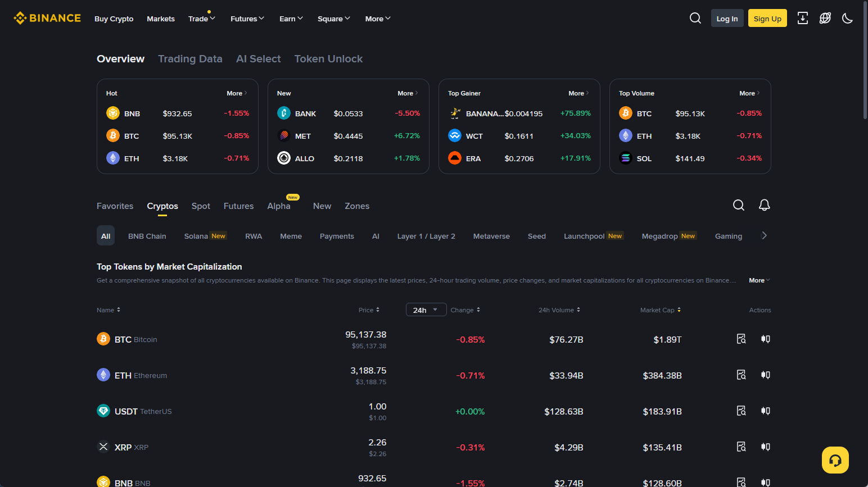868x487 pixels.
Task: Open the language globe icon
Action: click(x=825, y=19)
